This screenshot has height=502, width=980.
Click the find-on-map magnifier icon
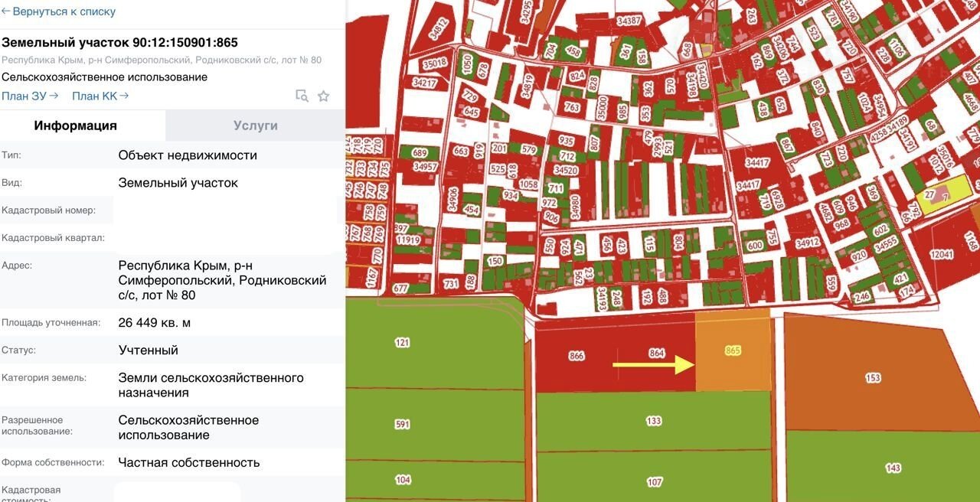pos(302,96)
